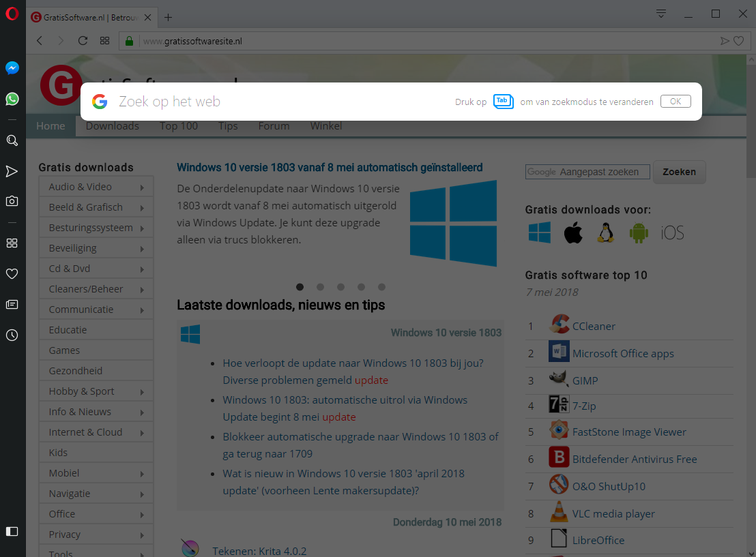Expand the Audio & Video category
The height and width of the screenshot is (557, 756).
pos(96,187)
